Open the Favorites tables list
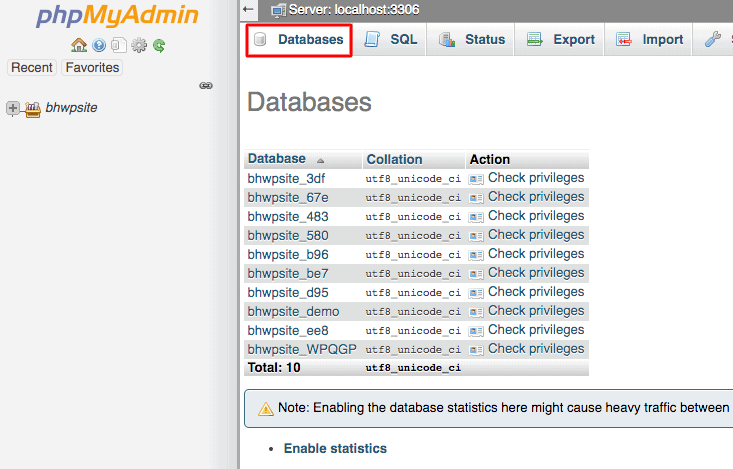Screen dimensions: 733x469 click(x=92, y=67)
